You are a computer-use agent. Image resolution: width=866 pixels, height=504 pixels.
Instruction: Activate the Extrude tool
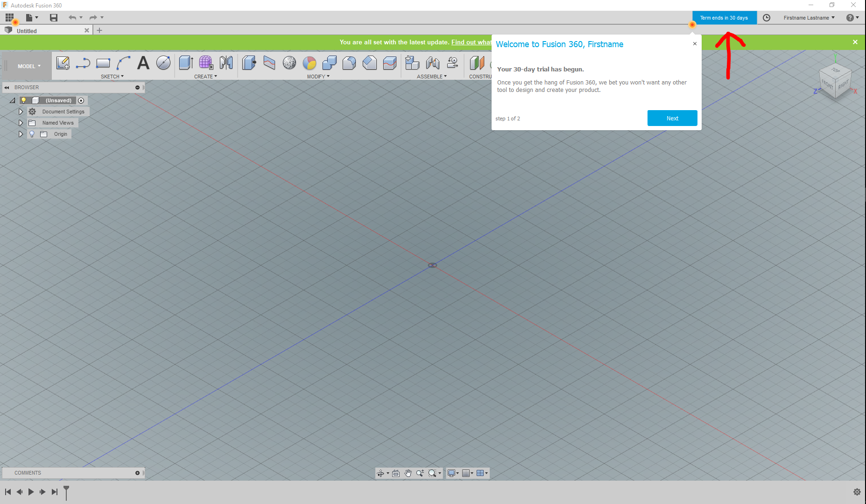pyautogui.click(x=186, y=63)
